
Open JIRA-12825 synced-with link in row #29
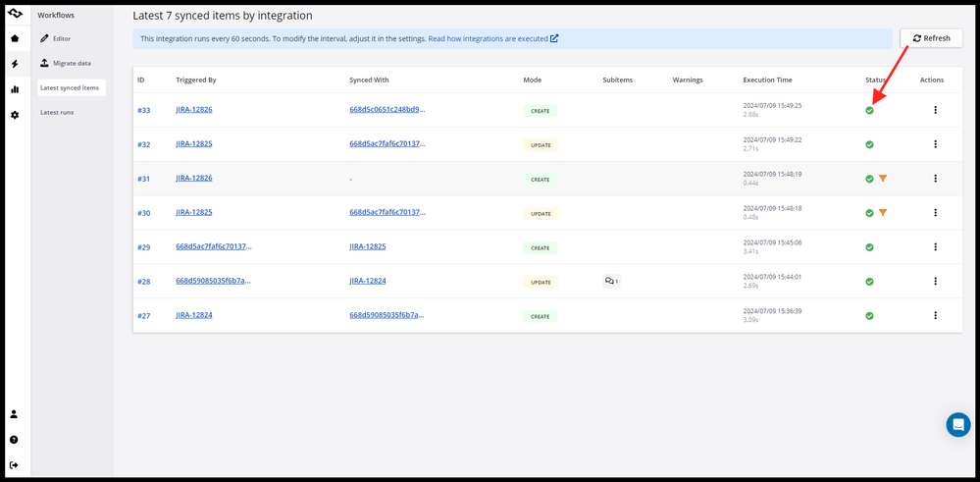368,246
